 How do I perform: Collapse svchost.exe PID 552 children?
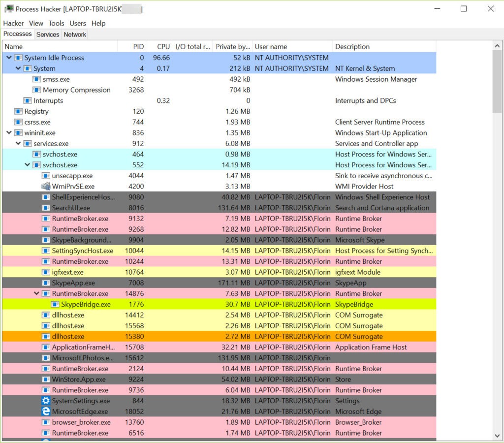pos(28,164)
